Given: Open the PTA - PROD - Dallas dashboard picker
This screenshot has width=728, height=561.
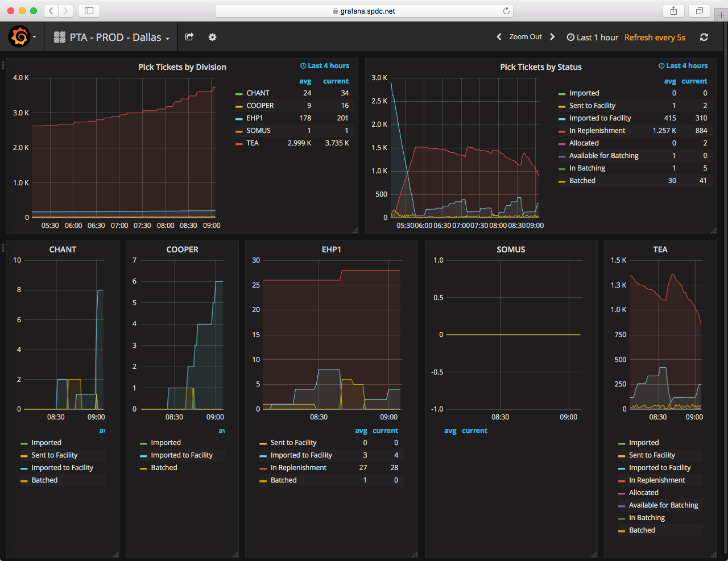Looking at the screenshot, I should pyautogui.click(x=111, y=38).
